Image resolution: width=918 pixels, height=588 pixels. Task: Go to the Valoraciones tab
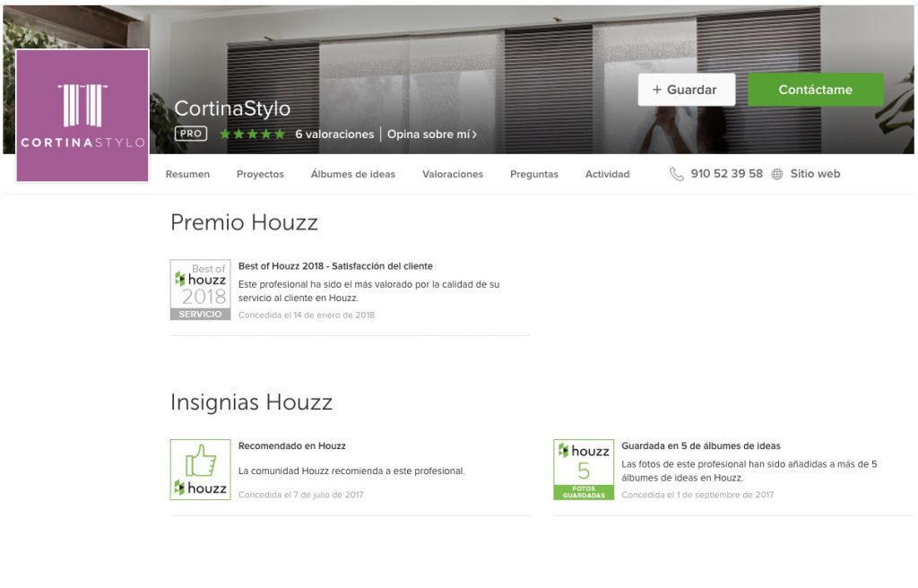[453, 174]
